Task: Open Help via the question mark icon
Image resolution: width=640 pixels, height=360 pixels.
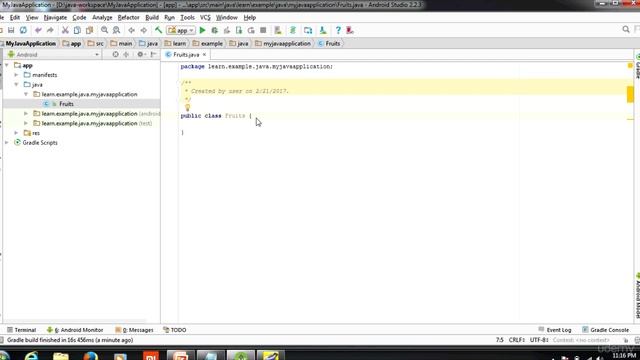Action: [x=338, y=30]
